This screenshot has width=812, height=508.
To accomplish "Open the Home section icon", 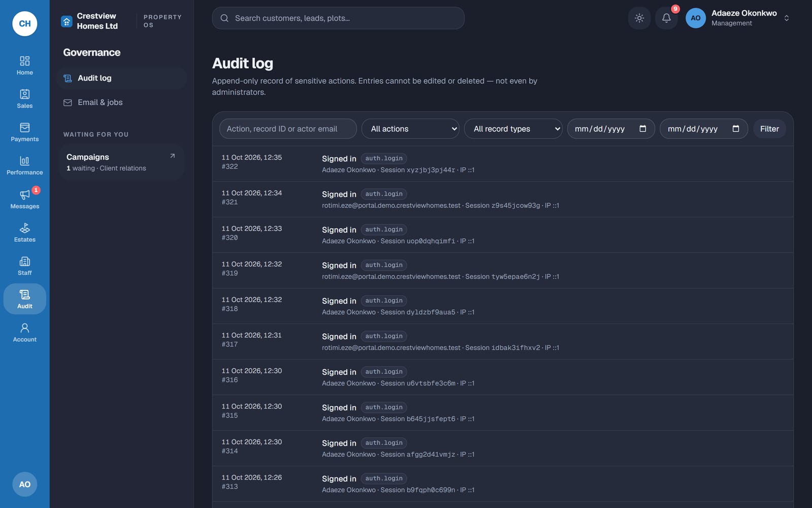I will pyautogui.click(x=24, y=66).
